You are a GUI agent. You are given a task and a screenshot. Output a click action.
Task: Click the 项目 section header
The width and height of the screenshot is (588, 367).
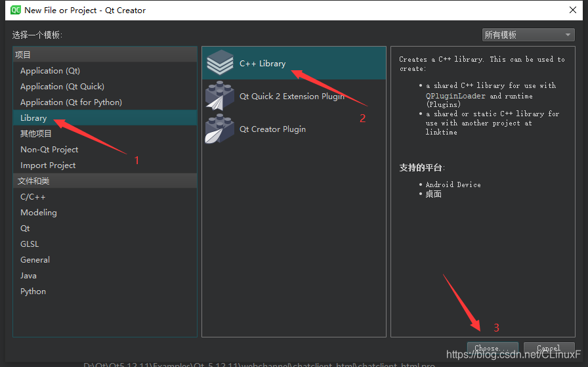tap(105, 54)
